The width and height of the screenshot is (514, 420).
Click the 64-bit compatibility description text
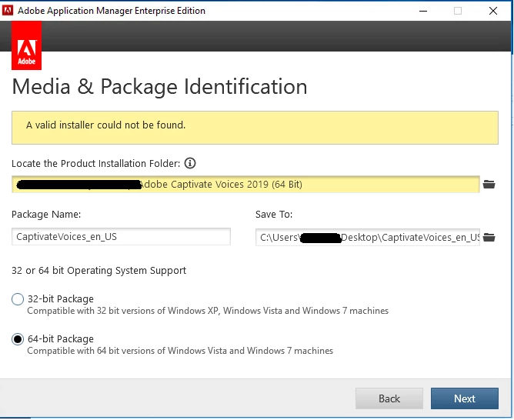pyautogui.click(x=180, y=351)
